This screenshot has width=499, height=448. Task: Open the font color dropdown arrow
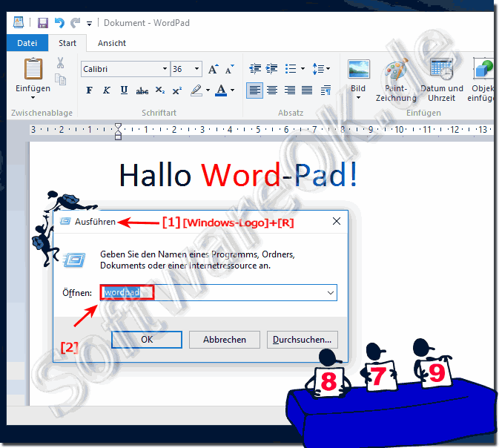click(232, 90)
